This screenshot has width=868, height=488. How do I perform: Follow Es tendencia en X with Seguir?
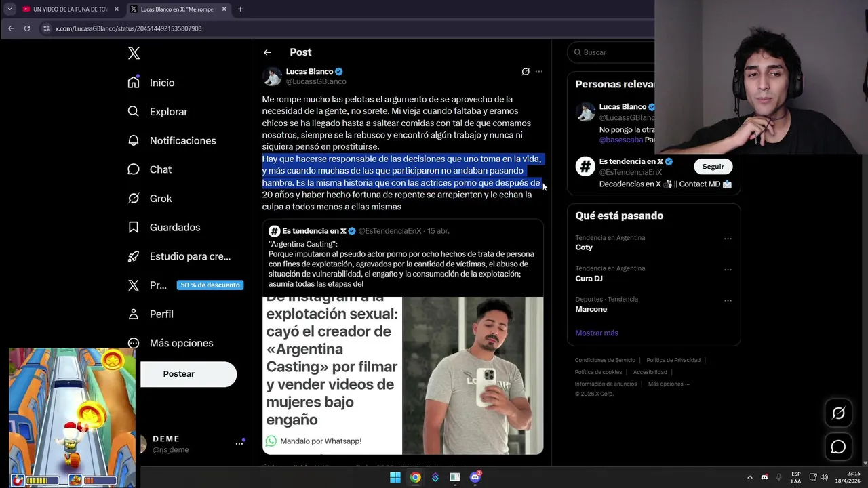pyautogui.click(x=713, y=167)
